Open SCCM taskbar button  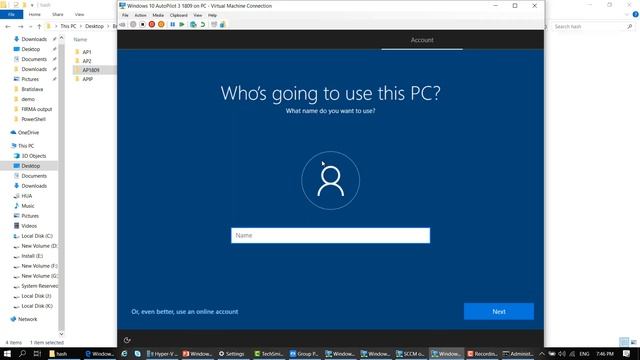coord(410,353)
